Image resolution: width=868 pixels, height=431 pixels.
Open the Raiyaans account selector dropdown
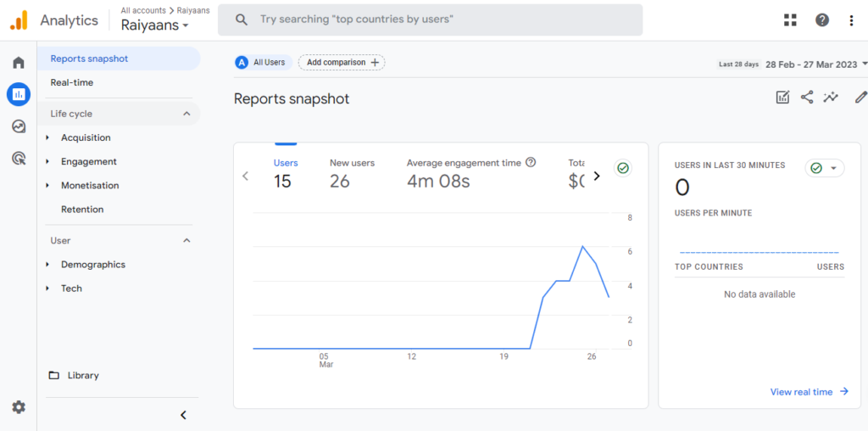point(155,25)
